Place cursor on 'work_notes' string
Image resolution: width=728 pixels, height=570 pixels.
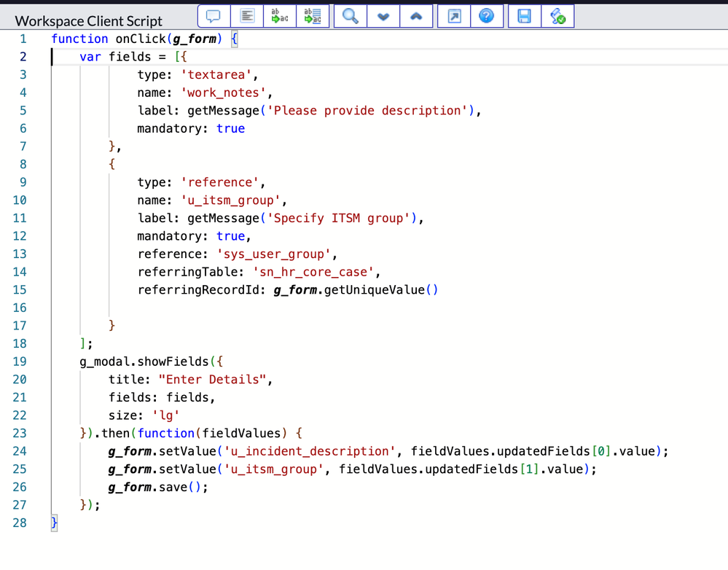click(227, 93)
